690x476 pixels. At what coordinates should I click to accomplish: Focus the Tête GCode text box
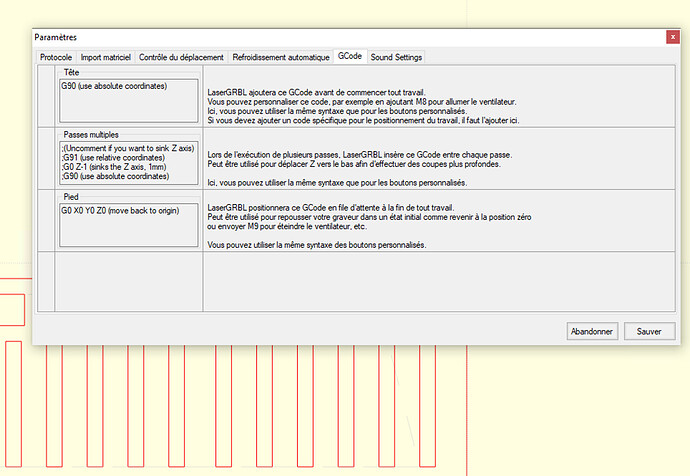(129, 101)
